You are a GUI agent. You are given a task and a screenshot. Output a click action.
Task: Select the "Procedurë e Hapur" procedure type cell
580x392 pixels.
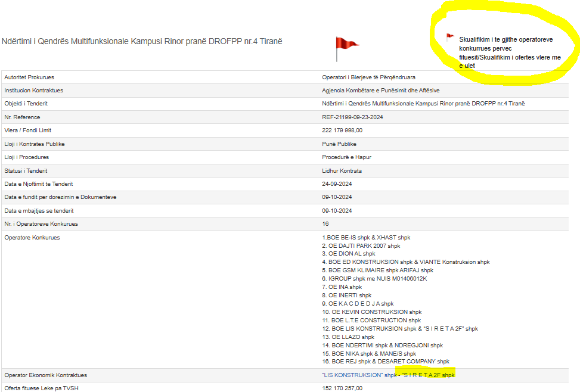click(x=346, y=157)
